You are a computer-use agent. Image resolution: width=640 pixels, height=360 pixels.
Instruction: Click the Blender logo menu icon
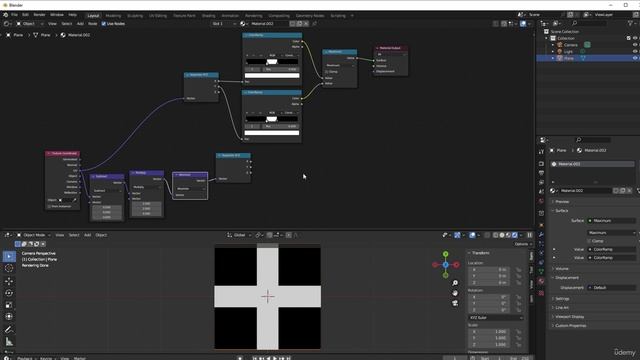6,15
